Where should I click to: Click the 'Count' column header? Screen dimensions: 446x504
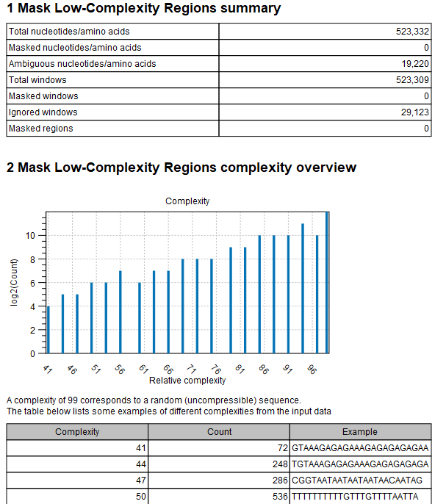pyautogui.click(x=219, y=432)
